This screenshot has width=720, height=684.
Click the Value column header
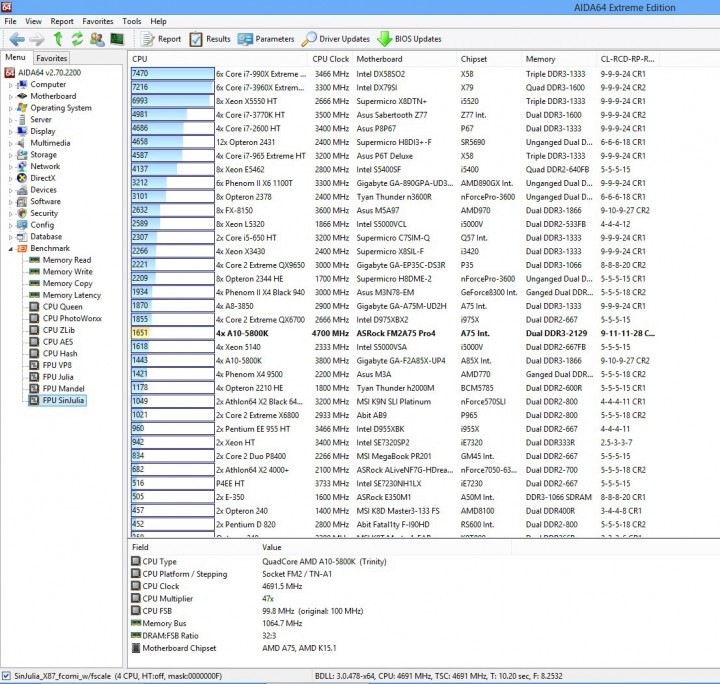tap(385, 547)
